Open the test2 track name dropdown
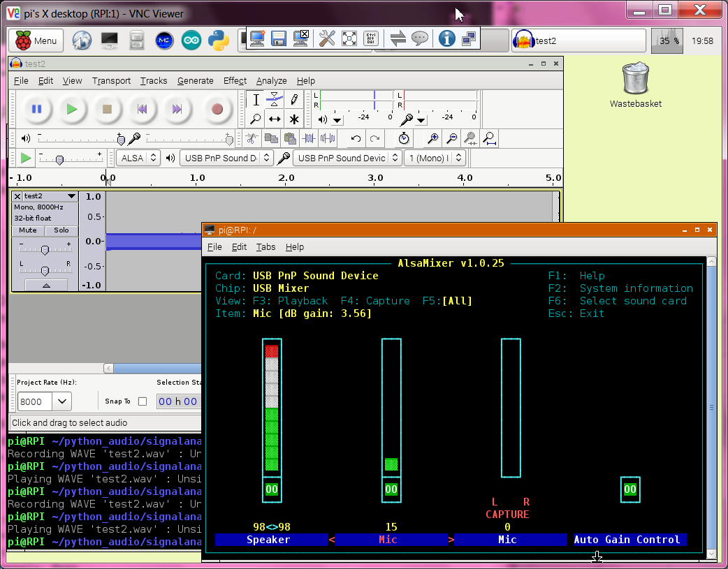 71,196
